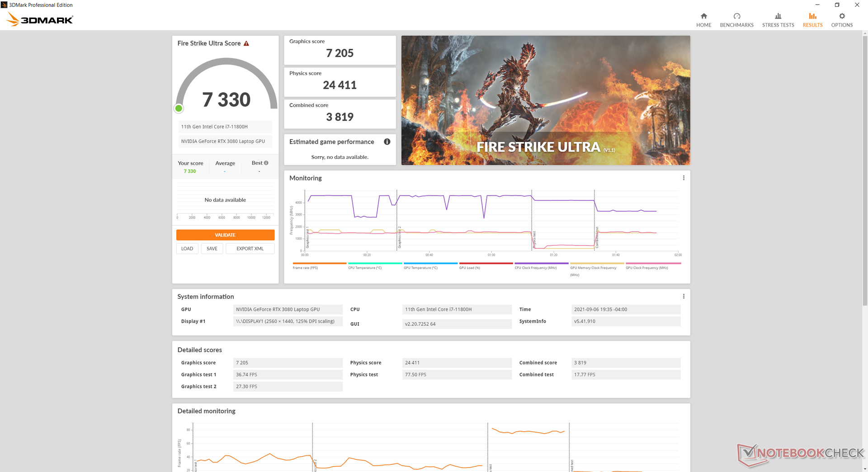Open the Stress Tests section
Image resolution: width=868 pixels, height=472 pixels.
coord(778,20)
